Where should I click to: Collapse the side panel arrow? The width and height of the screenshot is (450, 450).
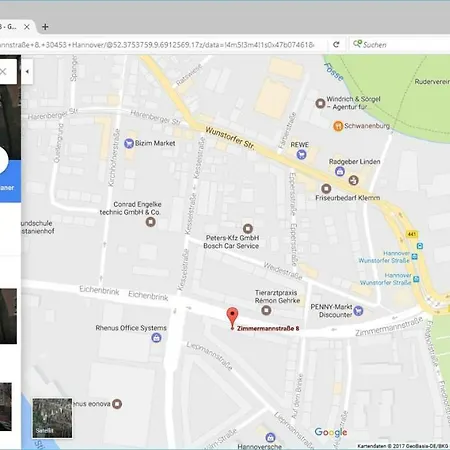point(27,71)
